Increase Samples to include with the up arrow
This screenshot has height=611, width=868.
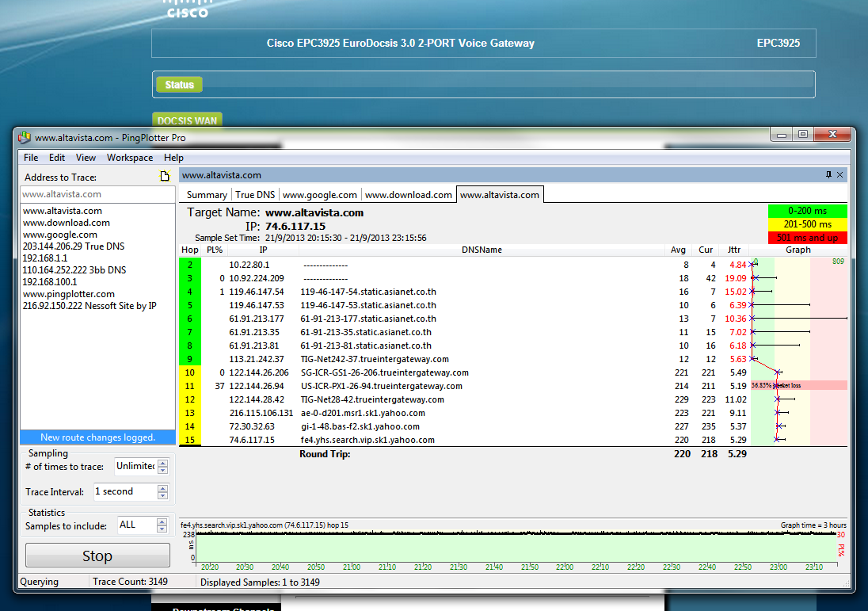coord(162,521)
